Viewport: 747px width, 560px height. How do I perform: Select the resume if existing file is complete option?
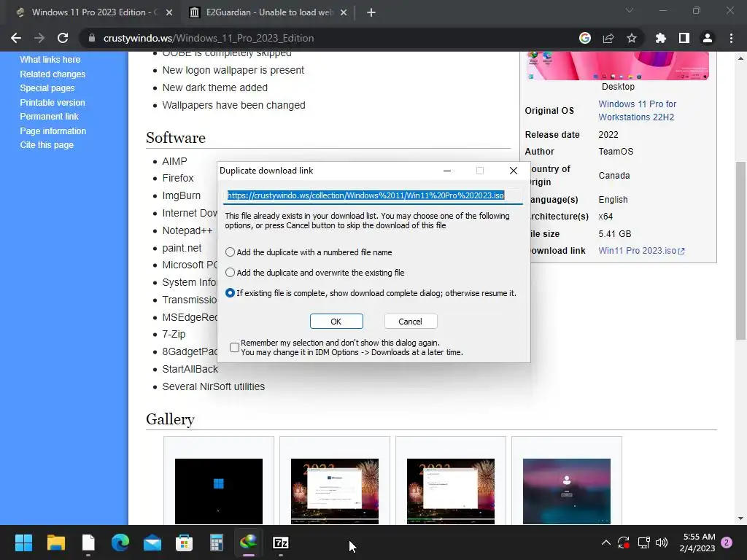[230, 293]
